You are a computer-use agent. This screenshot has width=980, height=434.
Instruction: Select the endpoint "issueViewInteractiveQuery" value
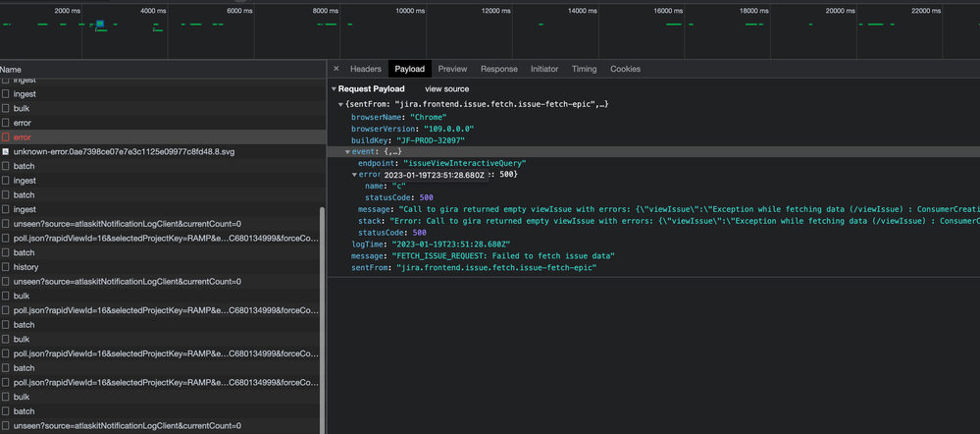pyautogui.click(x=464, y=163)
